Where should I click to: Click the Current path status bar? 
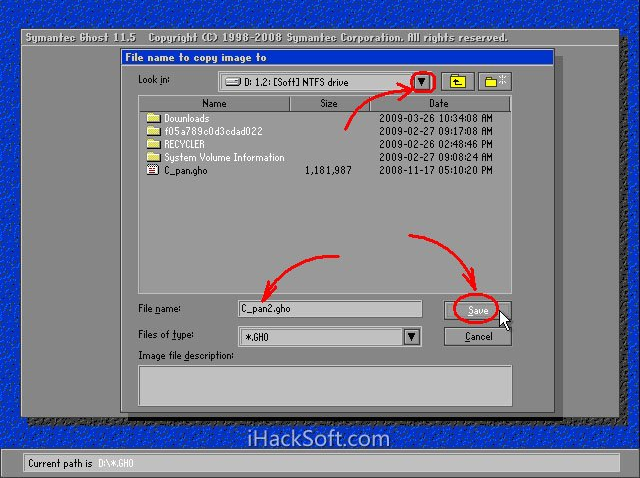tap(320, 463)
